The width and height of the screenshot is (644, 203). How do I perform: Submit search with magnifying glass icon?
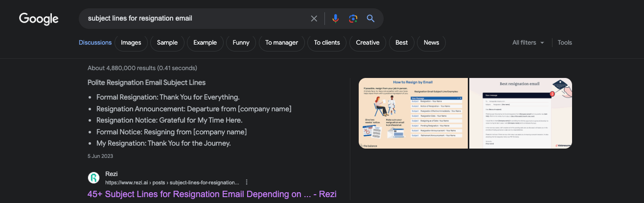click(370, 19)
